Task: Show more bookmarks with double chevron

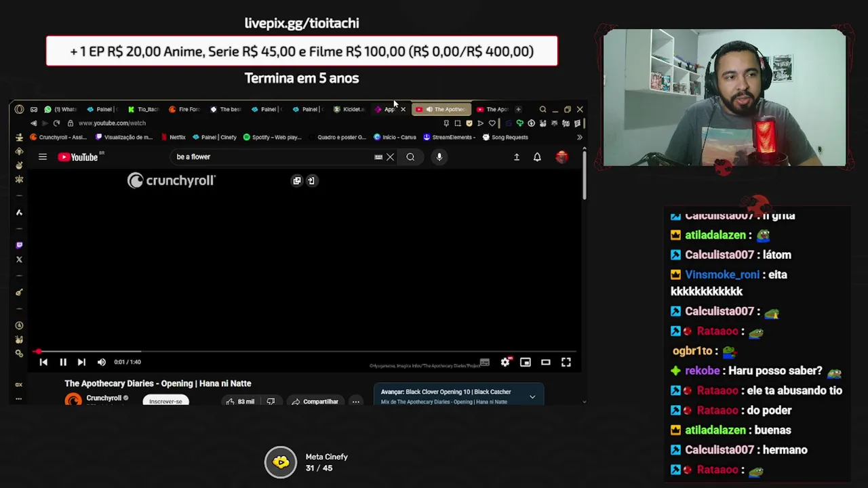Action: click(x=579, y=137)
